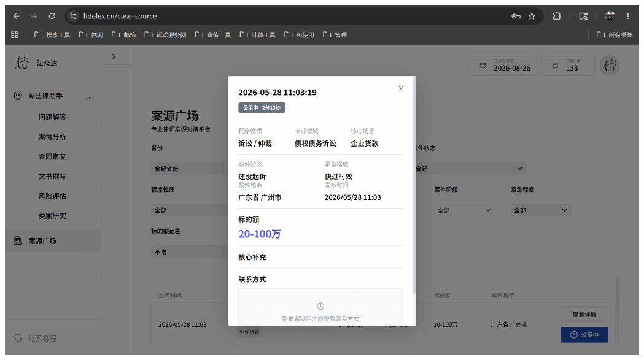Image resolution: width=644 pixels, height=360 pixels.
Task: Open 案情分析 in the sidebar
Action: click(x=52, y=137)
